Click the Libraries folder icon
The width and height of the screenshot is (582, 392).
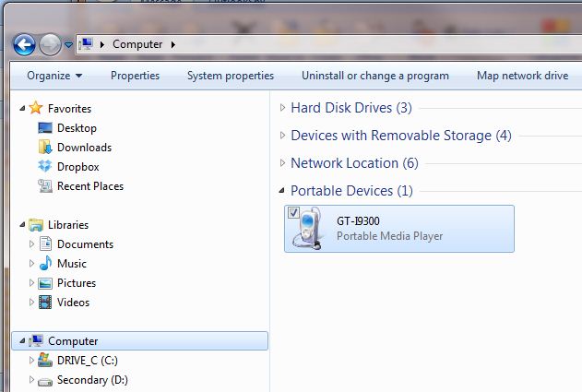36,224
